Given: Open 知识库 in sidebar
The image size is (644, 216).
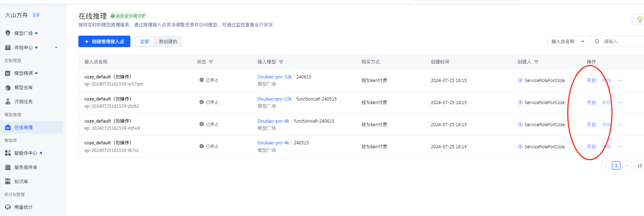Looking at the screenshot, I should pyautogui.click(x=21, y=181).
